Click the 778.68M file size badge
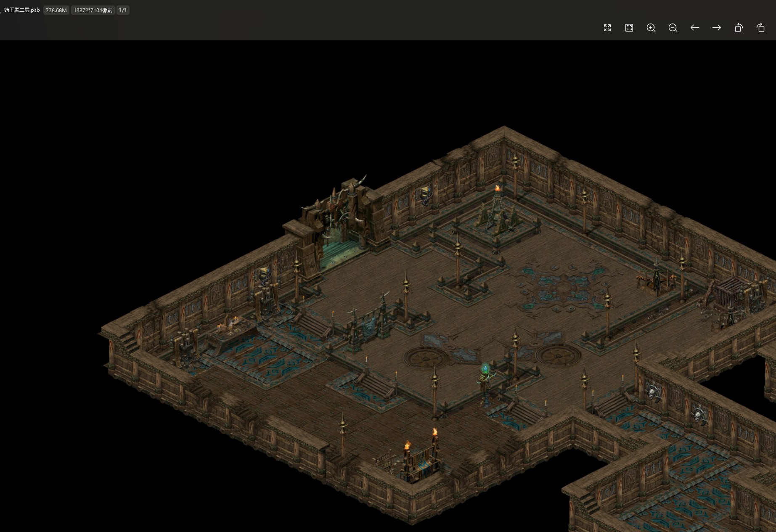Viewport: 776px width, 532px height. tap(56, 10)
